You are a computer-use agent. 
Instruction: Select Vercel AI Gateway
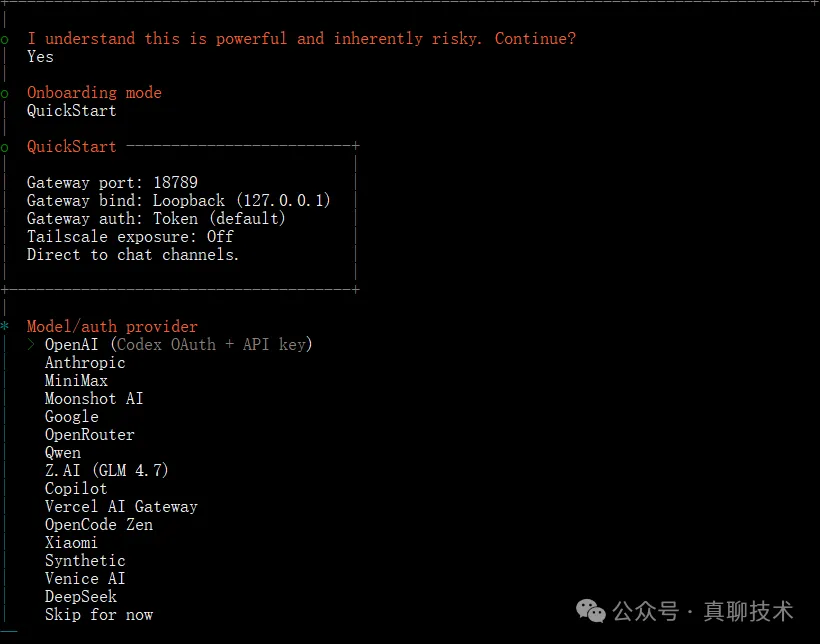tap(121, 507)
